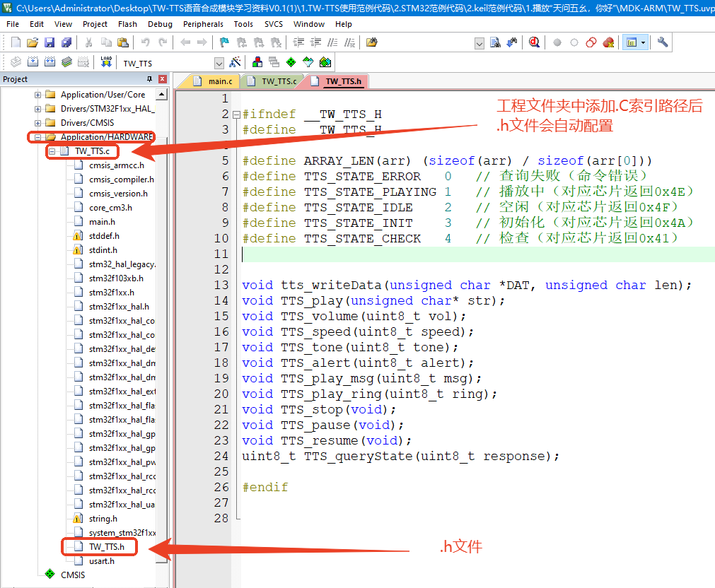The image size is (715, 588).
Task: Open the File menu
Action: point(13,24)
